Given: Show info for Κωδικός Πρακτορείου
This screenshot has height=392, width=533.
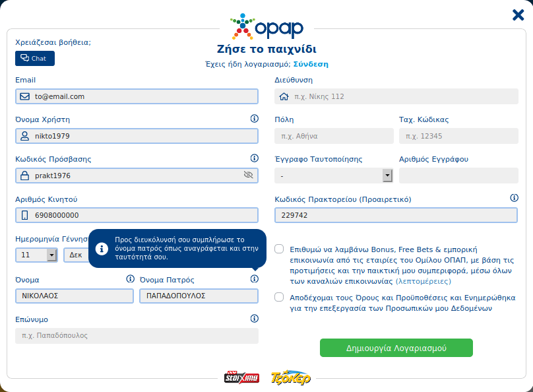Looking at the screenshot, I should click(x=515, y=198).
